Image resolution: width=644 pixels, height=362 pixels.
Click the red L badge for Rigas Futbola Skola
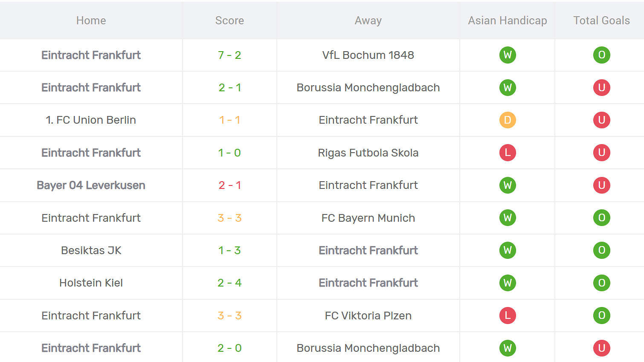pos(508,153)
